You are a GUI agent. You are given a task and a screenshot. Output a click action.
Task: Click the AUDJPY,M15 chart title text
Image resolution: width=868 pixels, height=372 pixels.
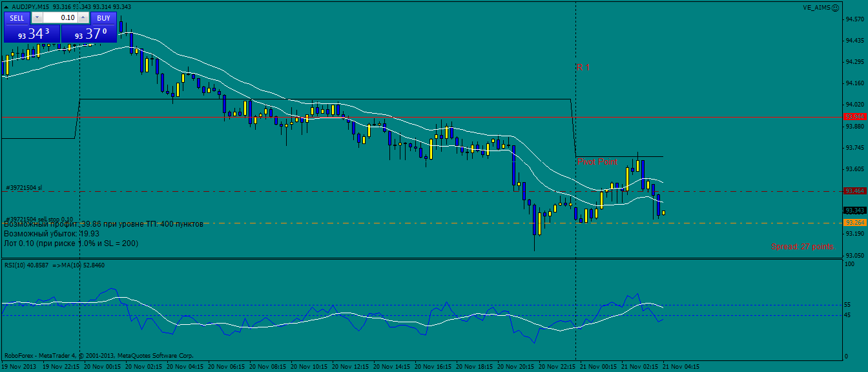coord(30,6)
